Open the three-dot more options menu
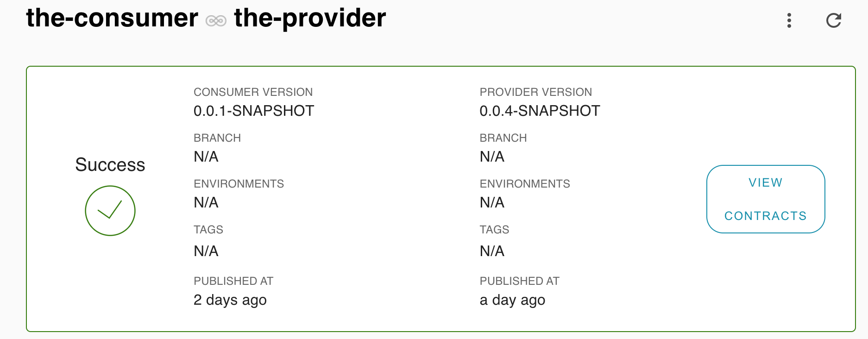The height and width of the screenshot is (339, 868). [789, 20]
